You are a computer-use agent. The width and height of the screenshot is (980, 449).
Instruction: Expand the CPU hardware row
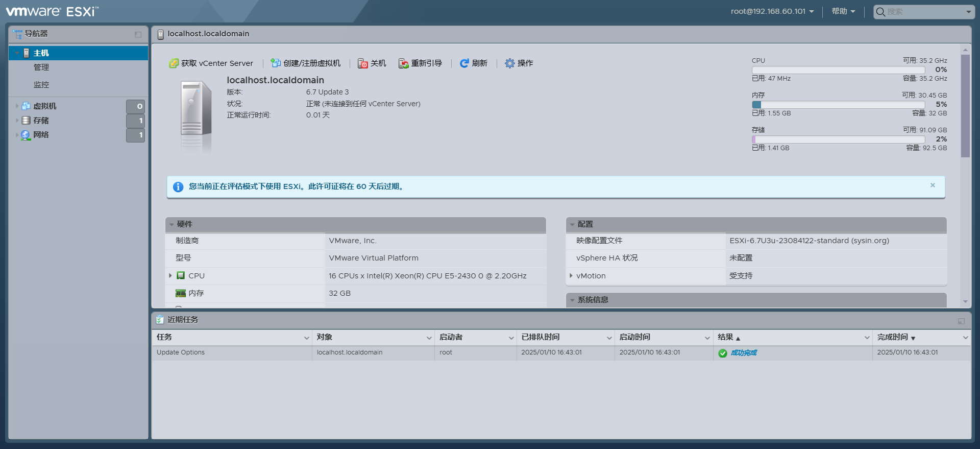170,275
